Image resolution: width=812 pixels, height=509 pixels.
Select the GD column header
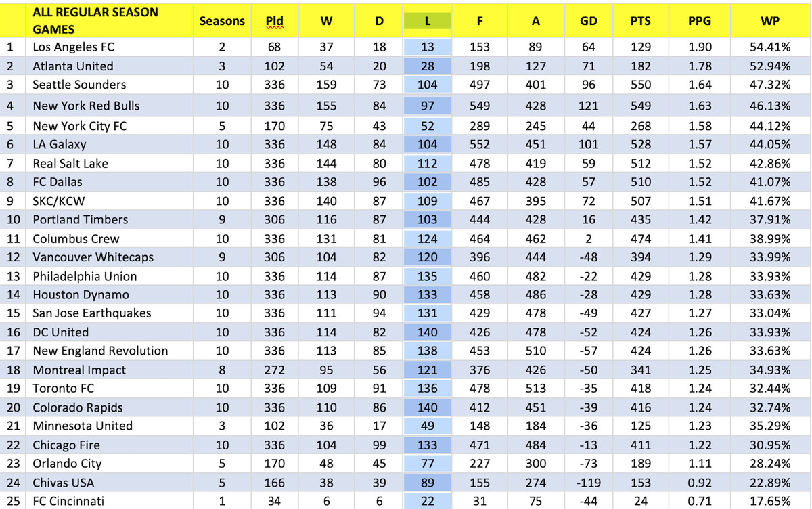(x=588, y=21)
